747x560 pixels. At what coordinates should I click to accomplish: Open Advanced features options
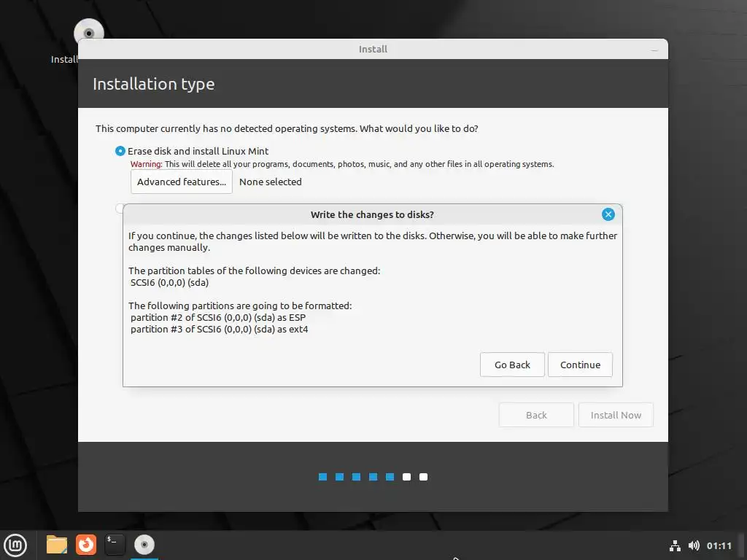point(182,182)
